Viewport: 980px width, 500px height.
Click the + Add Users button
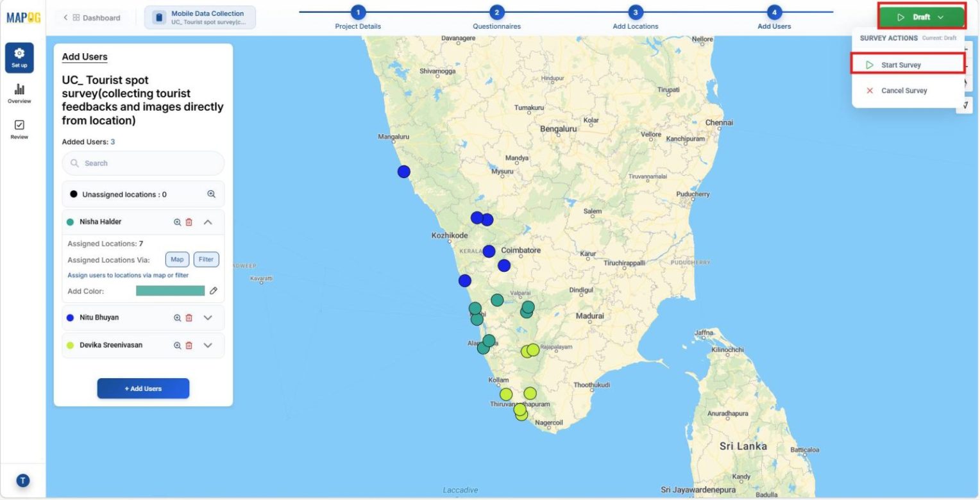click(x=143, y=388)
